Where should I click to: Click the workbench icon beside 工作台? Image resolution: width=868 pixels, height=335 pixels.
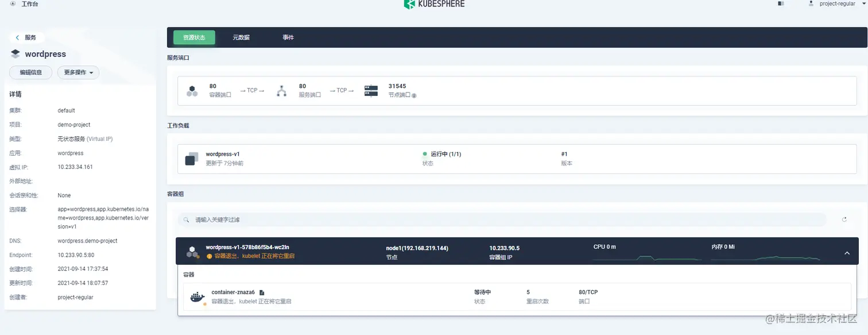tap(13, 3)
